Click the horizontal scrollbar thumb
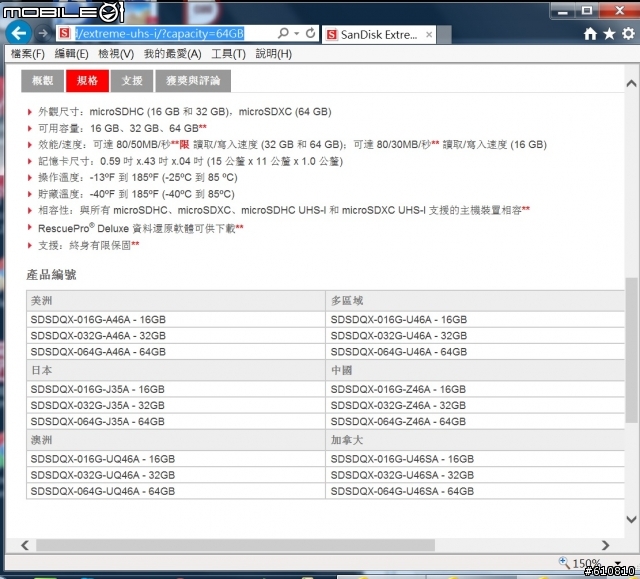Viewport: 640px width, 579px height. tap(236, 545)
